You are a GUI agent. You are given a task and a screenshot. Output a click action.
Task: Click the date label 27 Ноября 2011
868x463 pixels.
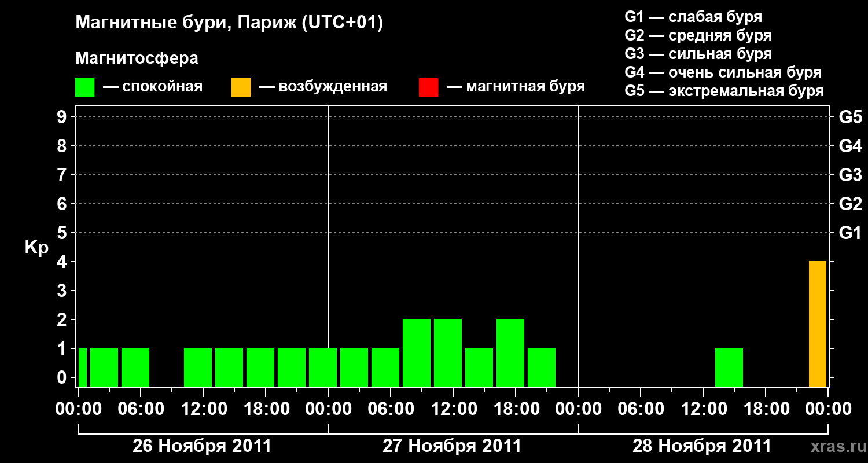click(x=452, y=446)
